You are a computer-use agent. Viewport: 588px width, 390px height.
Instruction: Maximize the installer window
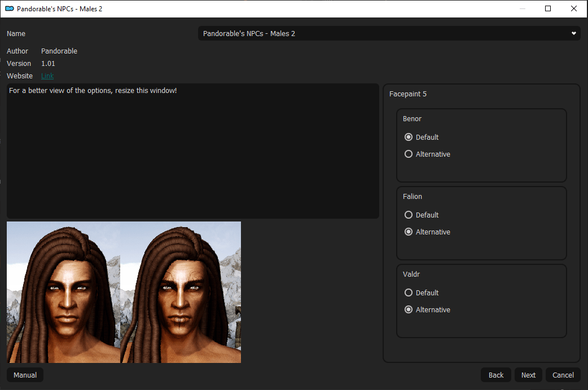point(548,8)
